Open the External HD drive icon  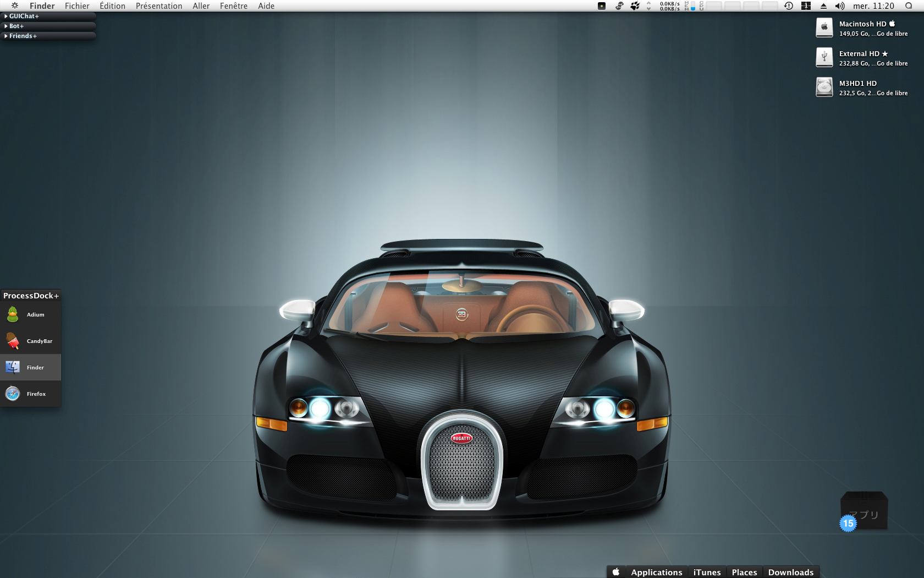tap(824, 57)
